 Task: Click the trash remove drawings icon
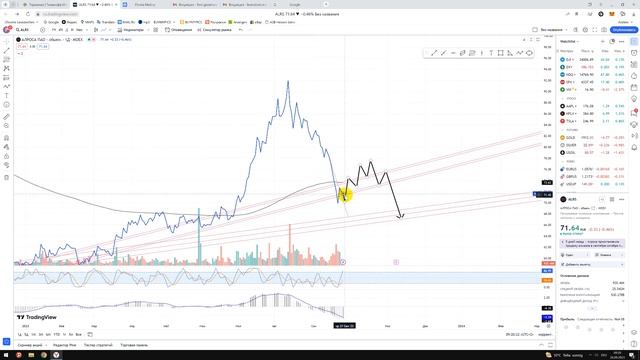pos(7,177)
